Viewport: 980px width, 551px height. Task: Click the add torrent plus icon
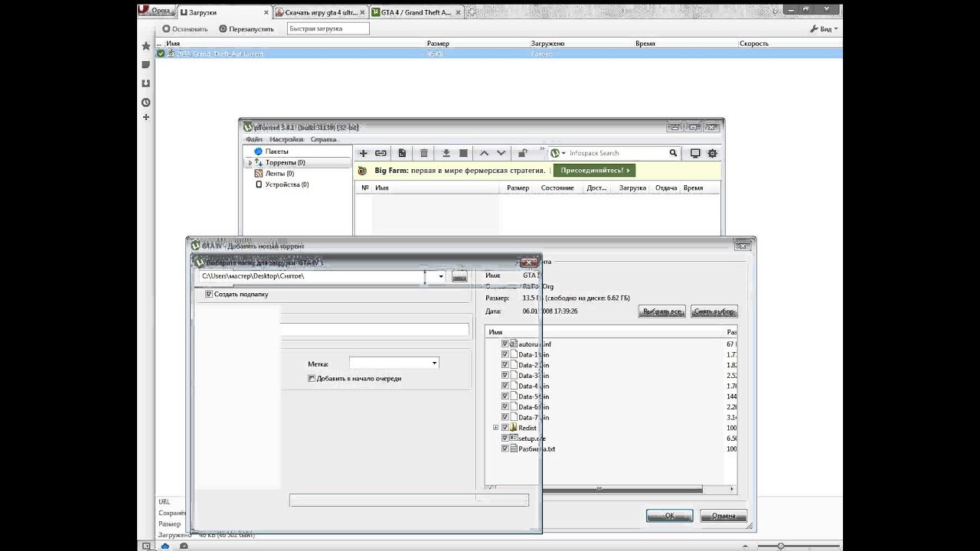click(x=364, y=153)
